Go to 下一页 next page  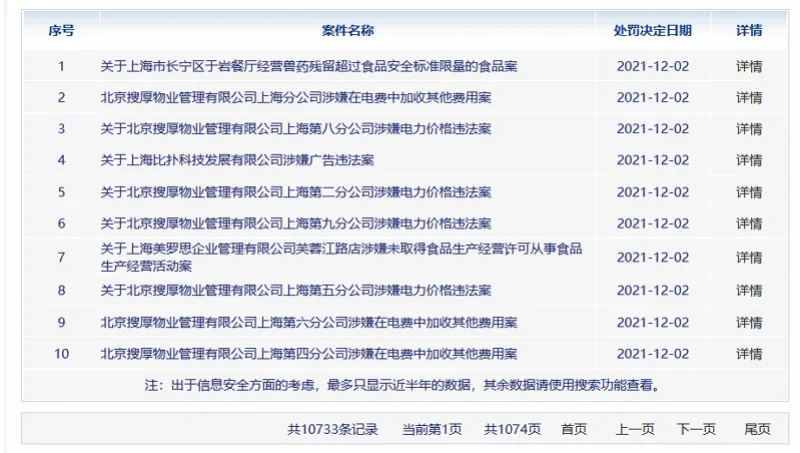[696, 429]
